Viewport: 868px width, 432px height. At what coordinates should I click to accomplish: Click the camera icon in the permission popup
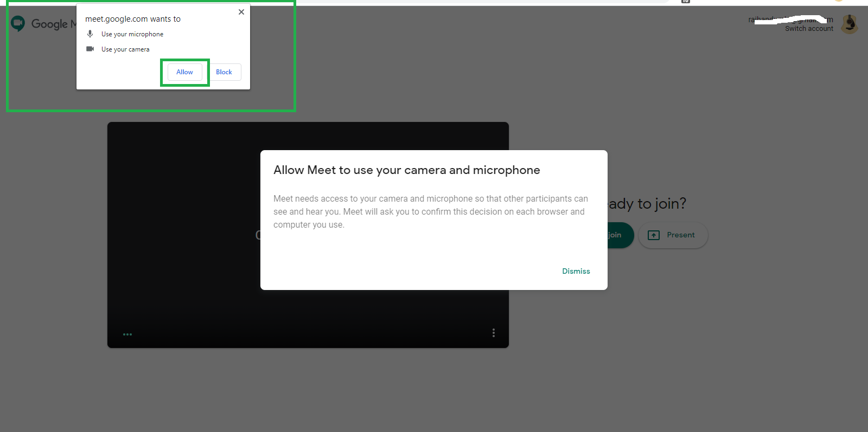90,49
